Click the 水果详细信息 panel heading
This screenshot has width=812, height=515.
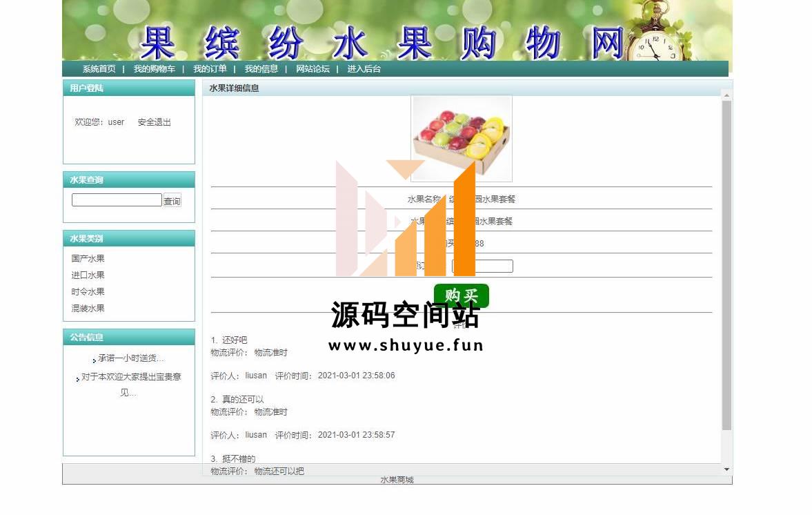coord(234,88)
